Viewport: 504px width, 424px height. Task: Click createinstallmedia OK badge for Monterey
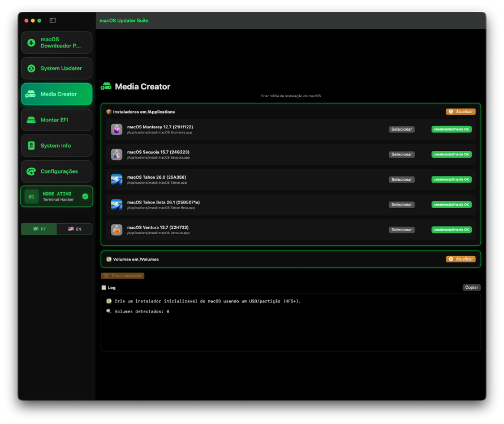click(451, 129)
